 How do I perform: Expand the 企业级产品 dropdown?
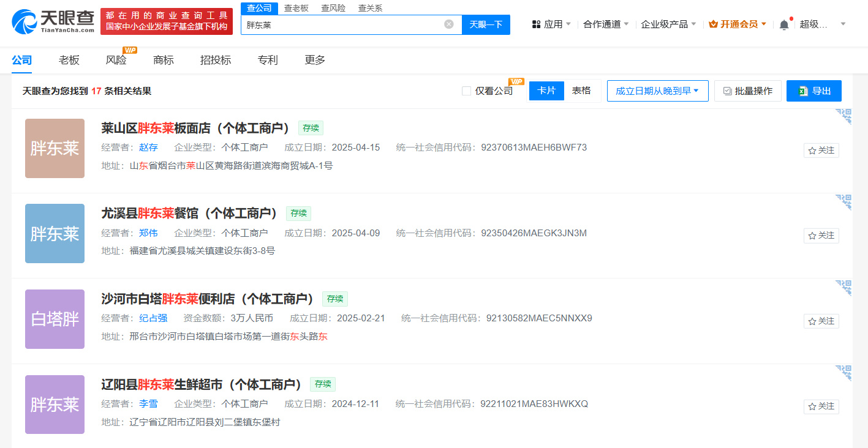pyautogui.click(x=693, y=24)
